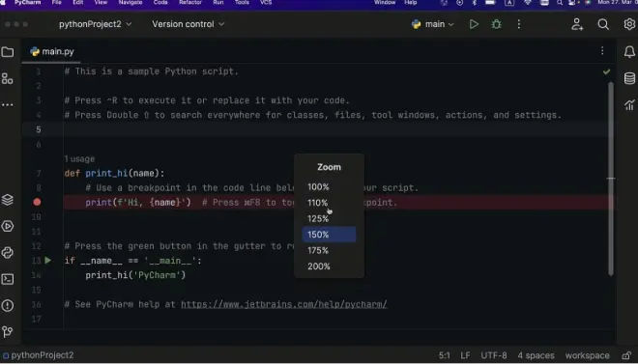Expand the Version control dropdown
This screenshot has width=638, height=364.
(188, 24)
